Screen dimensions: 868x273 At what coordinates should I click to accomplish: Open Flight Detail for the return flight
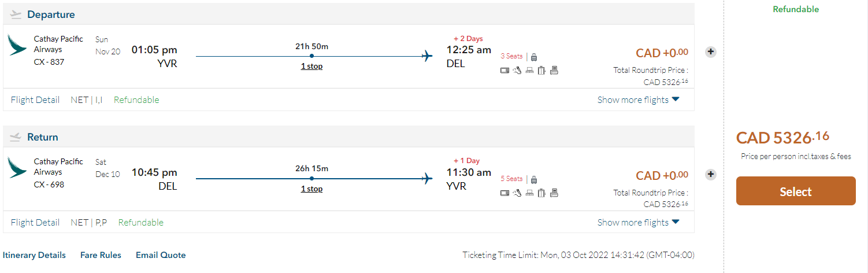tap(35, 222)
